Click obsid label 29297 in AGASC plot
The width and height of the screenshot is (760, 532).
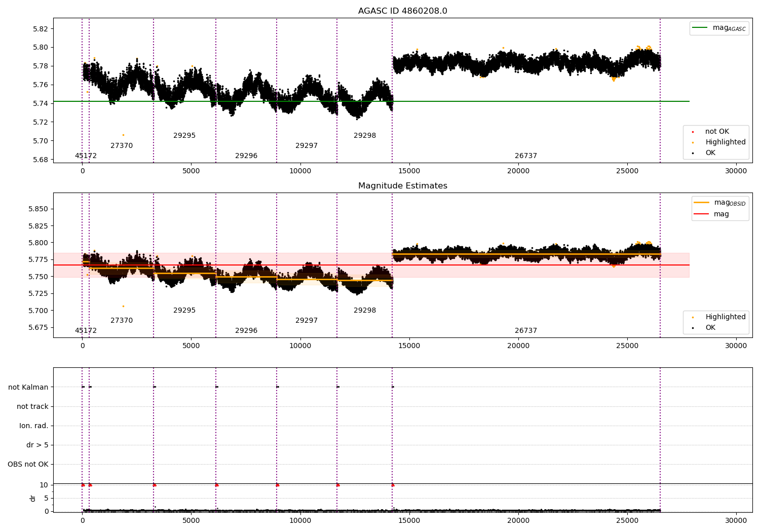tap(307, 146)
